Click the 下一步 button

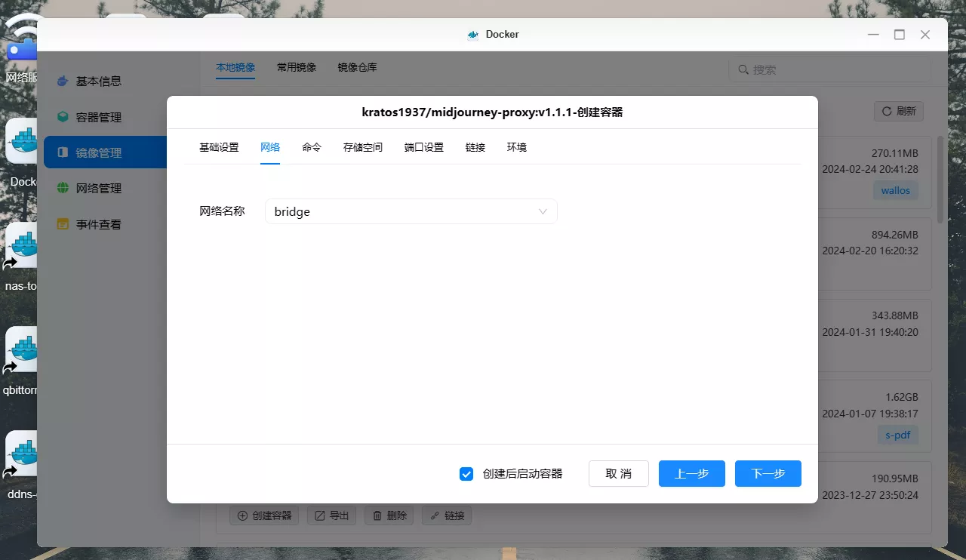point(768,473)
